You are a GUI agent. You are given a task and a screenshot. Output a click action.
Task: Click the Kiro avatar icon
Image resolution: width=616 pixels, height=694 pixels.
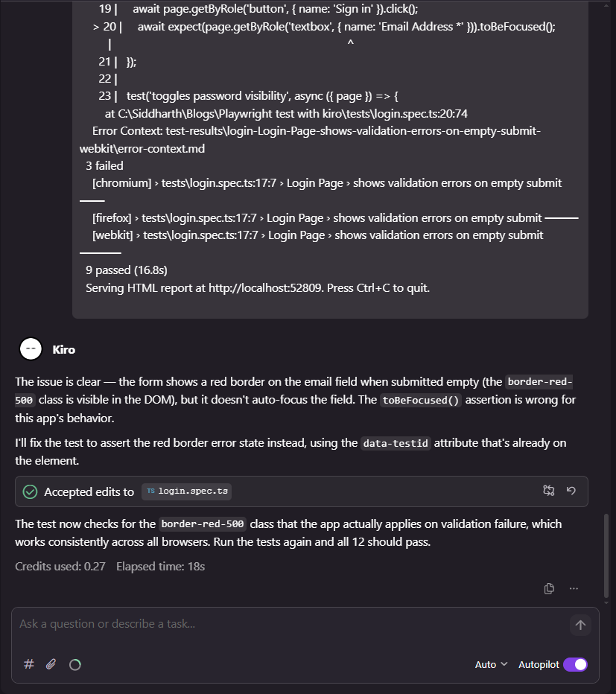[31, 348]
